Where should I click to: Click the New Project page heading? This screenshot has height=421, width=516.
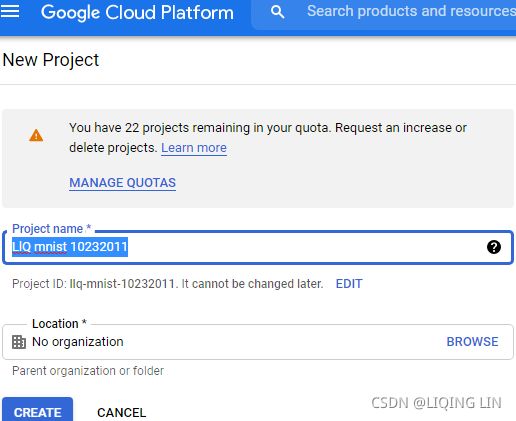(51, 60)
